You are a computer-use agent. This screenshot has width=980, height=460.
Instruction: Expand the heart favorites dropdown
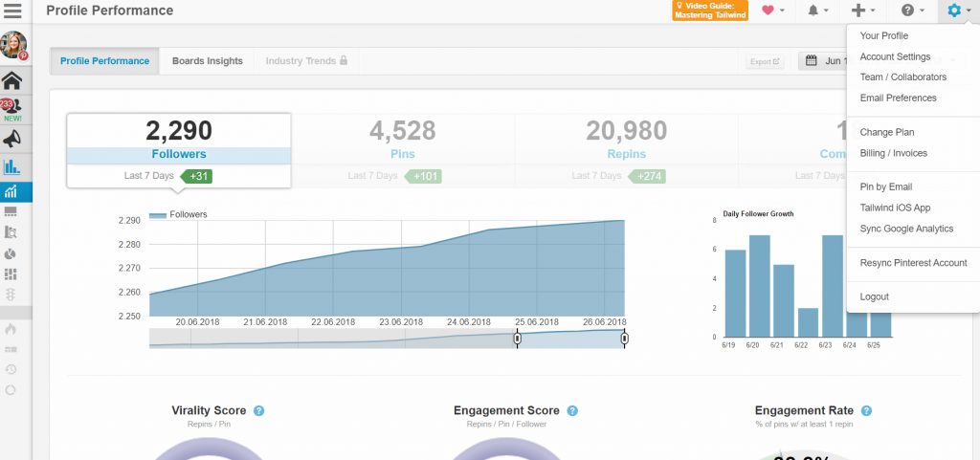click(772, 11)
